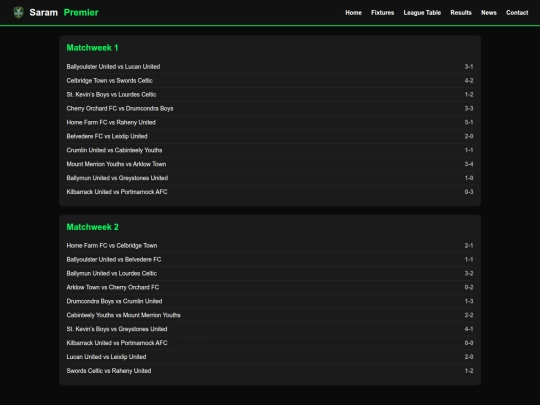The width and height of the screenshot is (540, 405).
Task: Select Matchweek 1 Kilbarrack United vs Portmarnock AFC
Action: [270, 192]
